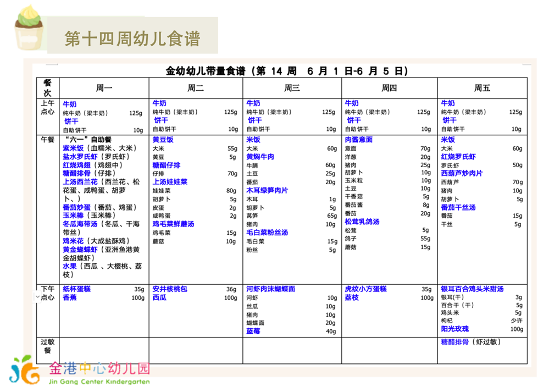The image size is (549, 392).
Task: Click the dish 黄金蝴蝶虾
Action: tap(80, 250)
